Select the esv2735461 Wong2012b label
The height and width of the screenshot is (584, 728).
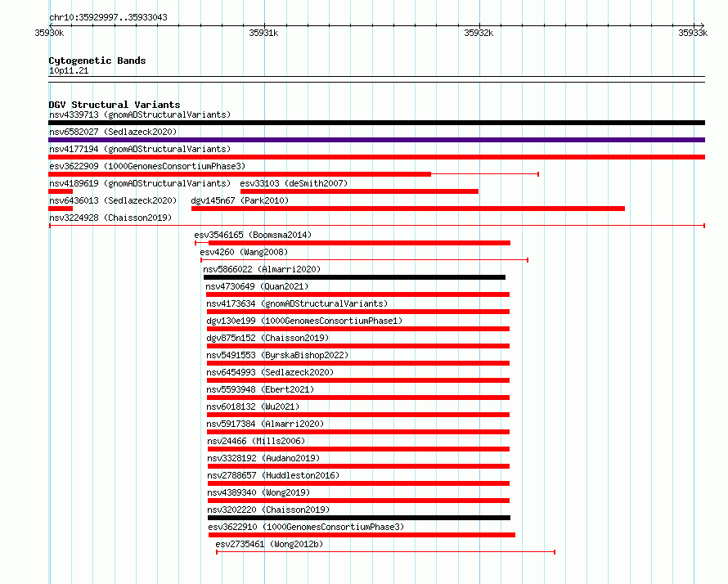pos(269,544)
